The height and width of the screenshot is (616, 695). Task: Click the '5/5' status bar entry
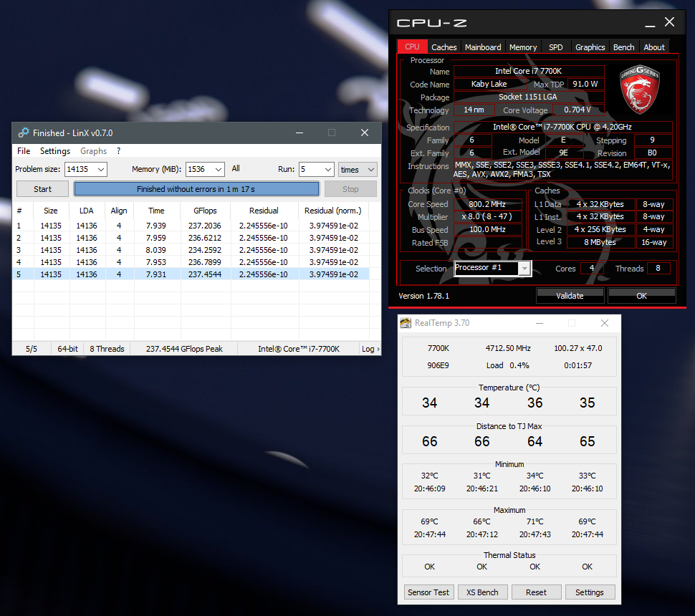(x=32, y=349)
